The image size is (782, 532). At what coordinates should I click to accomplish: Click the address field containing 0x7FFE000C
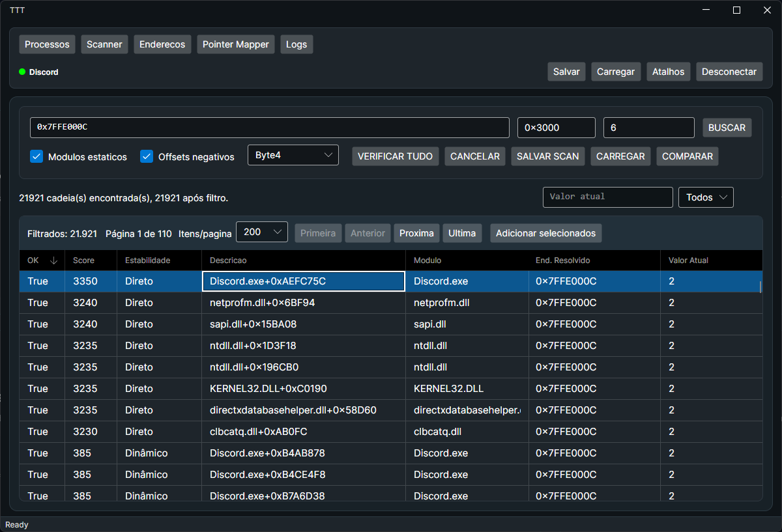[269, 128]
